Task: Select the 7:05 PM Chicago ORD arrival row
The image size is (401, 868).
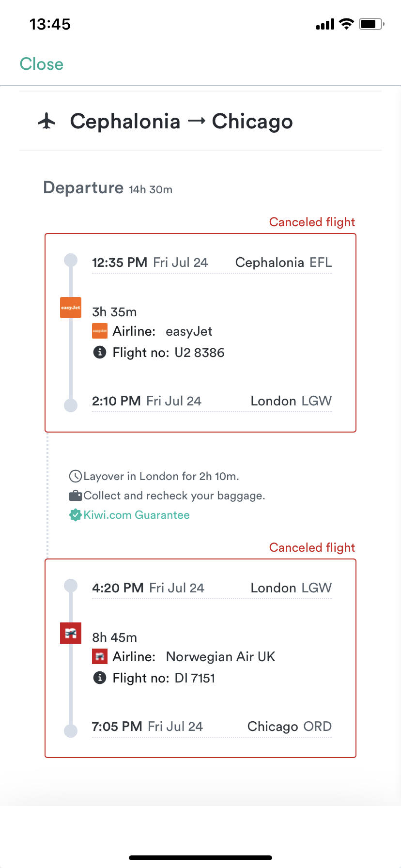Action: click(212, 727)
